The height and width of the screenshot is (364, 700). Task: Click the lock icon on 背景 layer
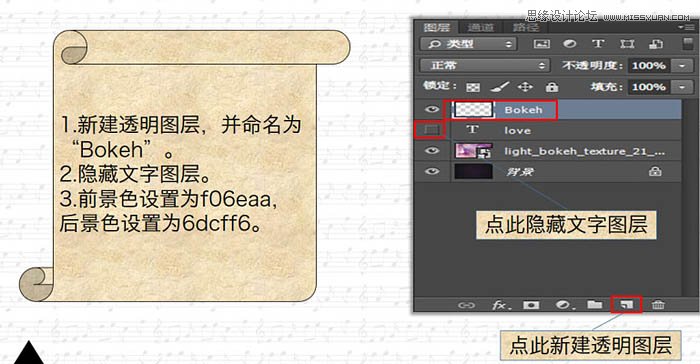[655, 171]
